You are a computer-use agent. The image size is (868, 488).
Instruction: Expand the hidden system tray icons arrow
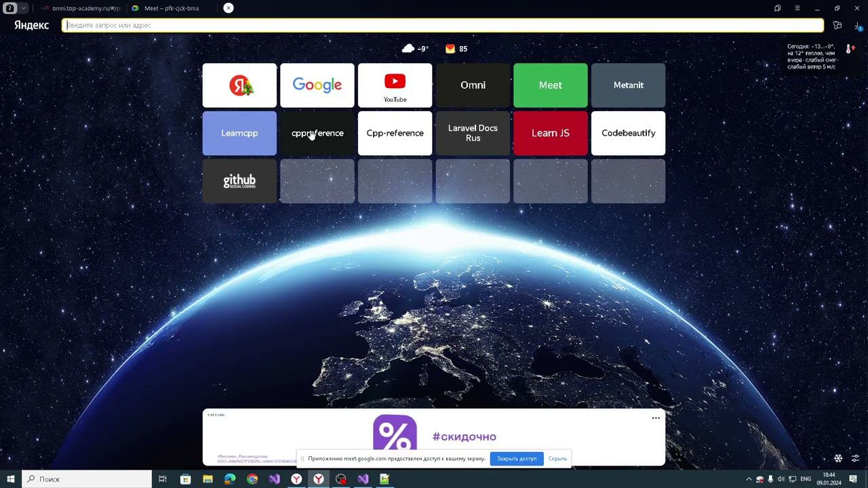pyautogui.click(x=749, y=479)
